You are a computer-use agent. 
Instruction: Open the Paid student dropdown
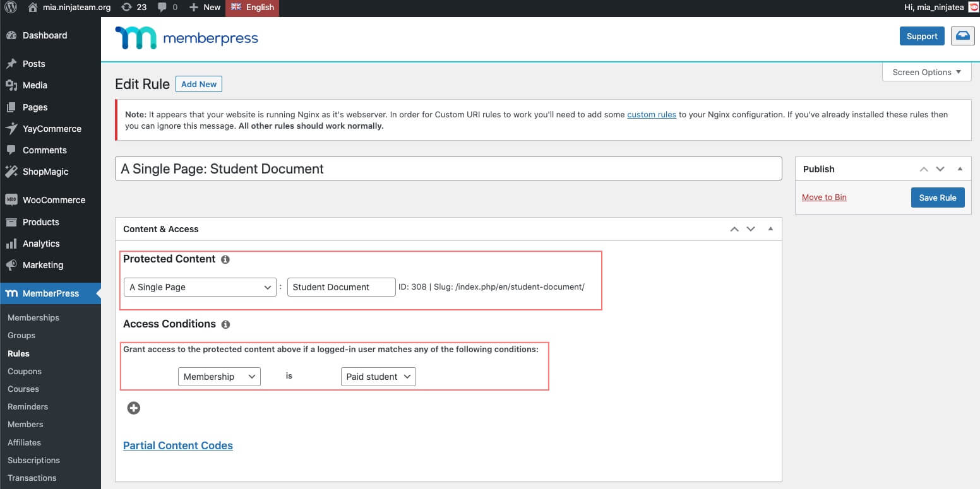(378, 377)
